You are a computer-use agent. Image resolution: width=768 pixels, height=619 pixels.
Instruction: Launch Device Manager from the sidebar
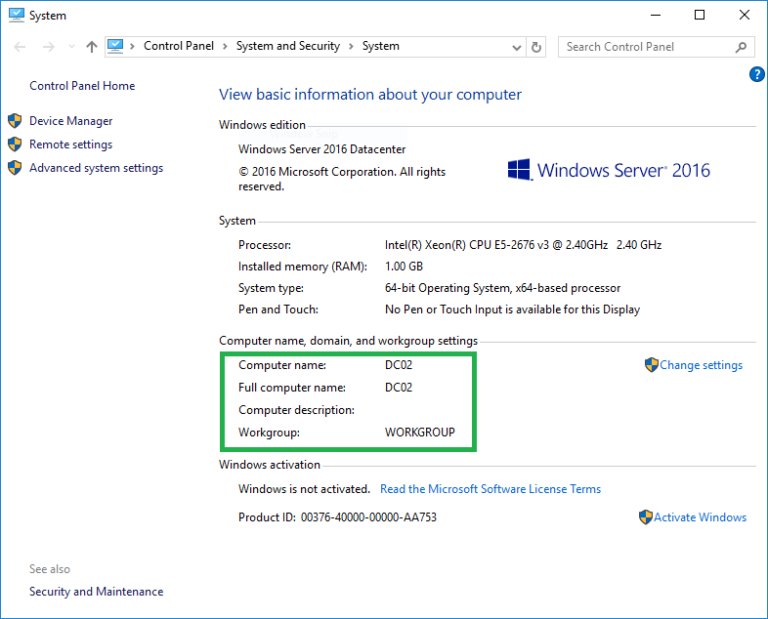tap(70, 121)
